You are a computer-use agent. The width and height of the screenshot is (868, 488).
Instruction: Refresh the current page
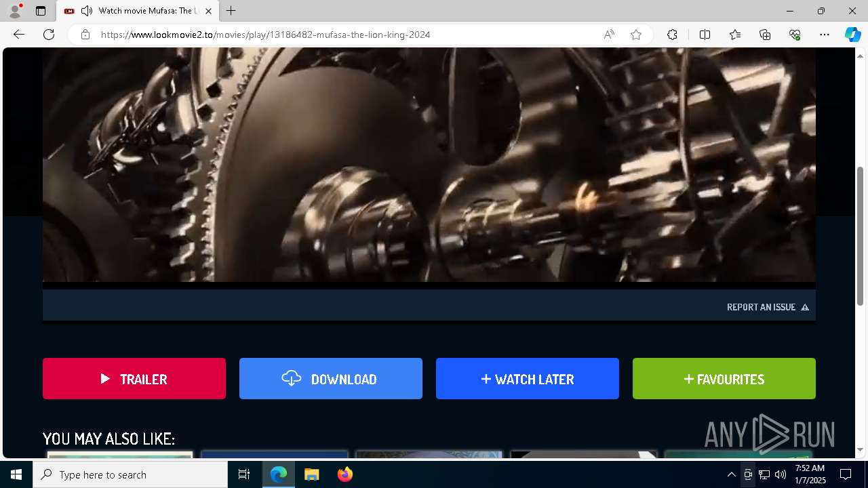[49, 35]
